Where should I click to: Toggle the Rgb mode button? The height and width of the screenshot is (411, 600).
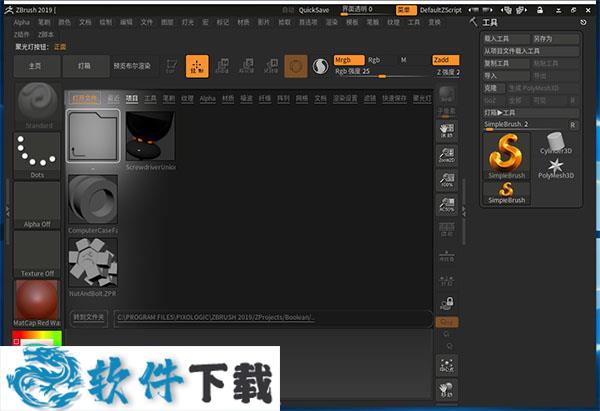374,60
